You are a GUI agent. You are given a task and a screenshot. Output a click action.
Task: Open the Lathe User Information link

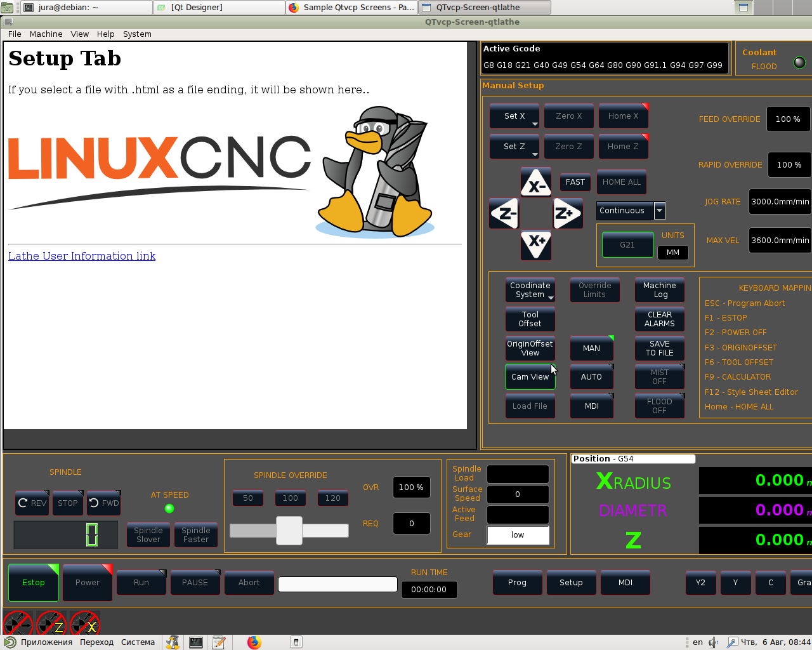(82, 256)
